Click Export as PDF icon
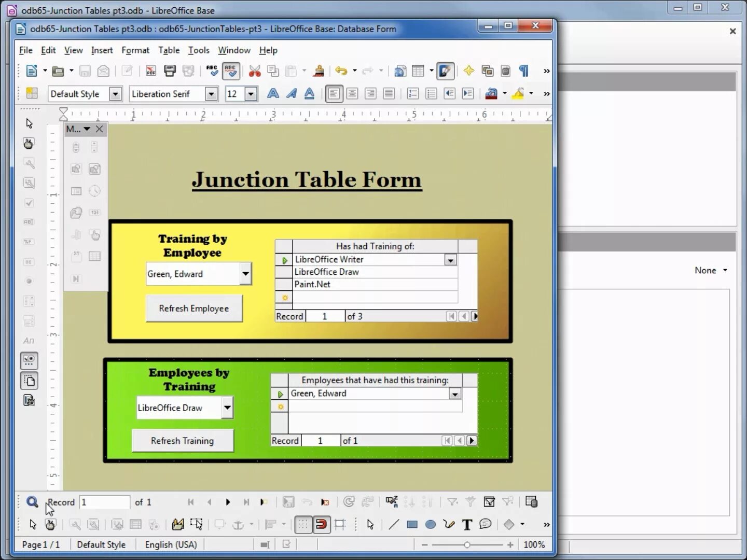The height and width of the screenshot is (560, 747). coord(151,71)
